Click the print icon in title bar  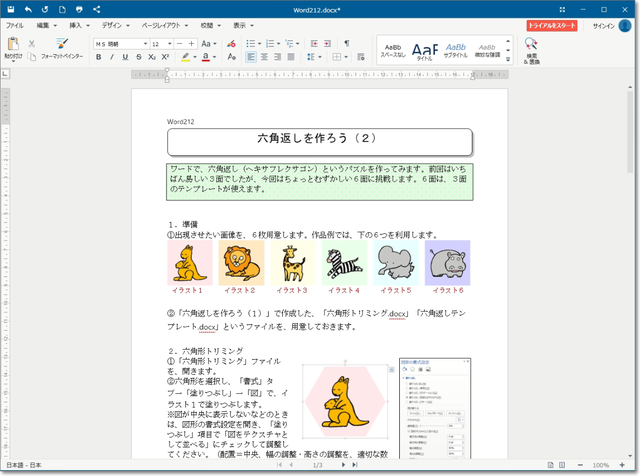pos(78,8)
